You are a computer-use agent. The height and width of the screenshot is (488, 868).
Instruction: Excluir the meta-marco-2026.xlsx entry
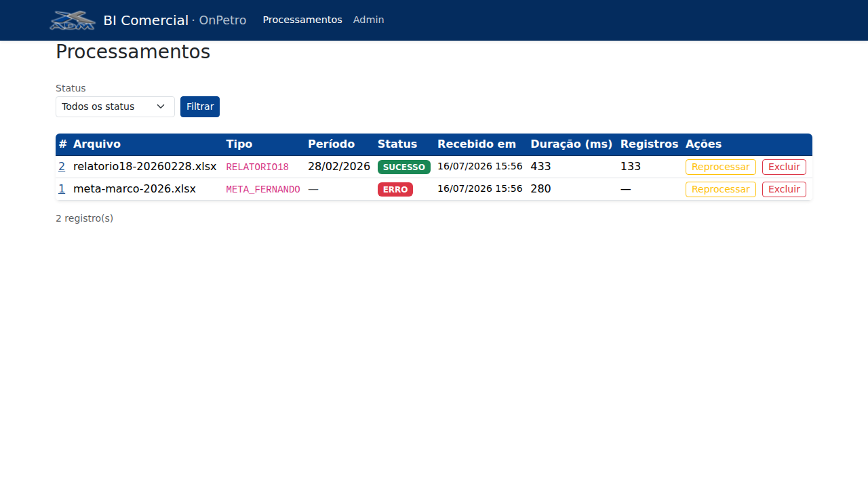pos(784,189)
